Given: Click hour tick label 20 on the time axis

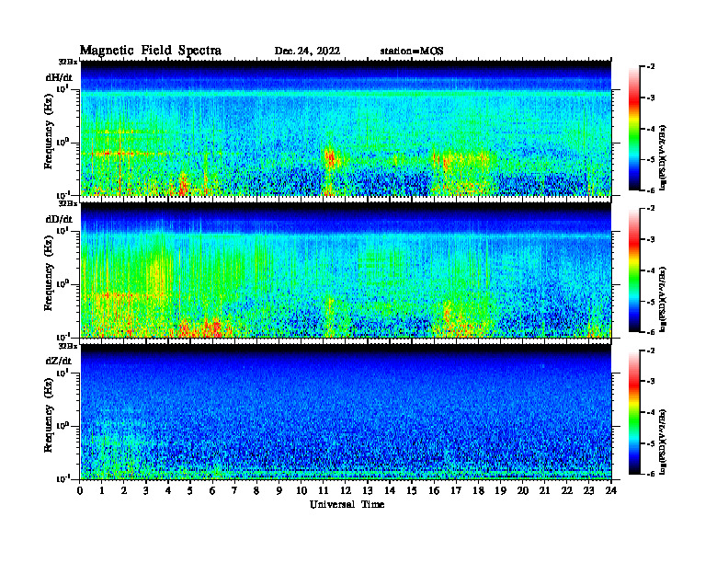Looking at the screenshot, I should [522, 491].
